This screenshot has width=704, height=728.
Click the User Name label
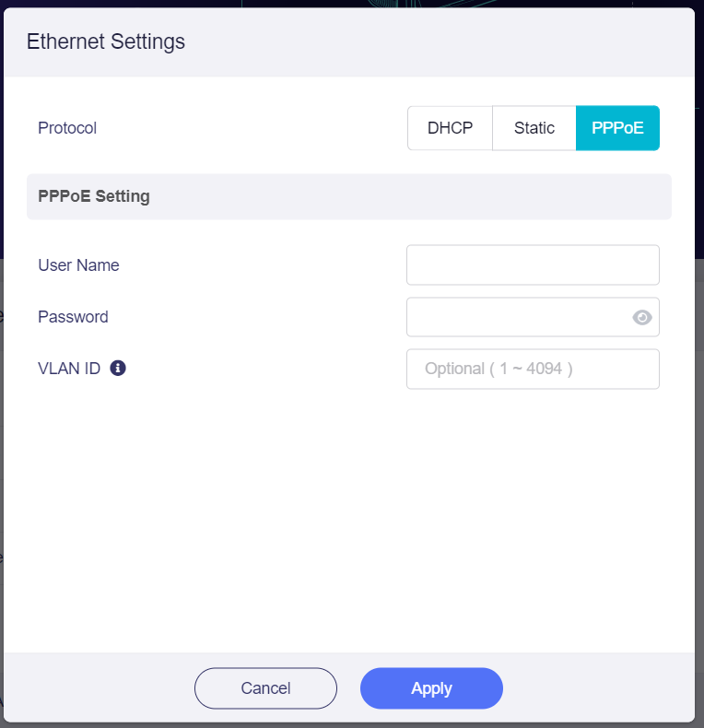78,265
